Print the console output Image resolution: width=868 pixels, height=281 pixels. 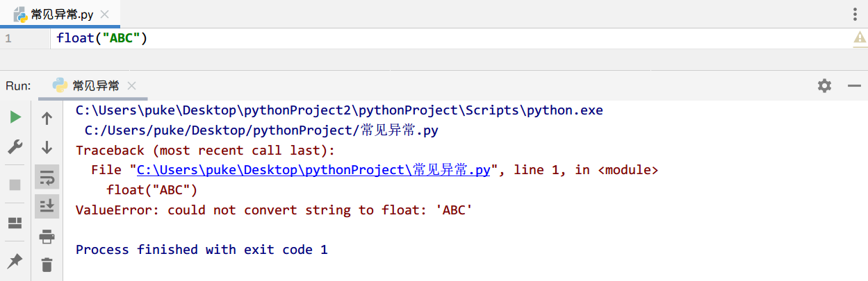pyautogui.click(x=47, y=237)
